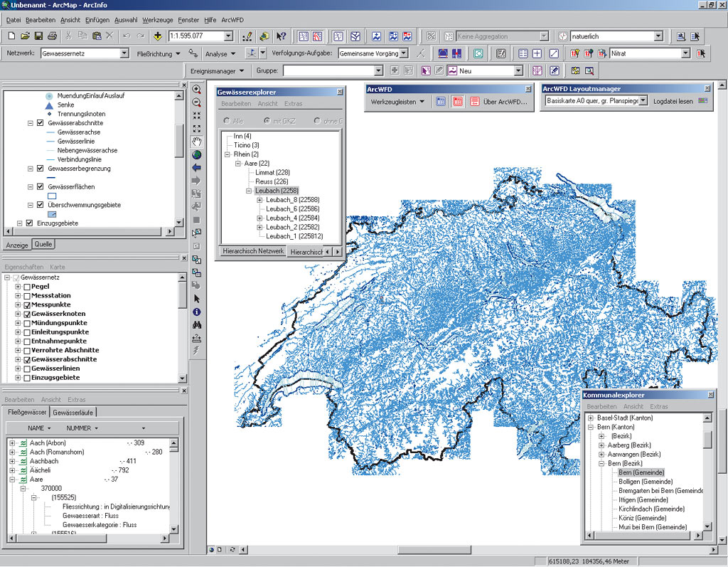Click the Logdatei lesen button
This screenshot has height=567, width=728.
pyautogui.click(x=673, y=102)
